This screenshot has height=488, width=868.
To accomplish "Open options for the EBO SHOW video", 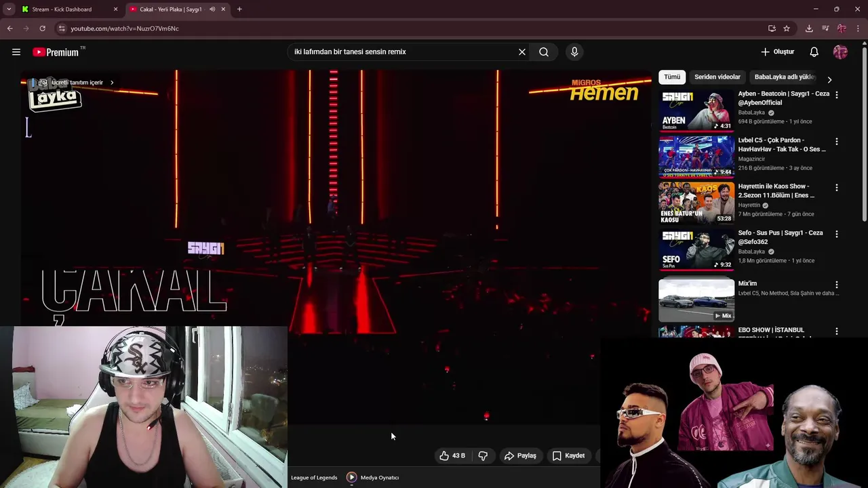I will click(x=837, y=331).
